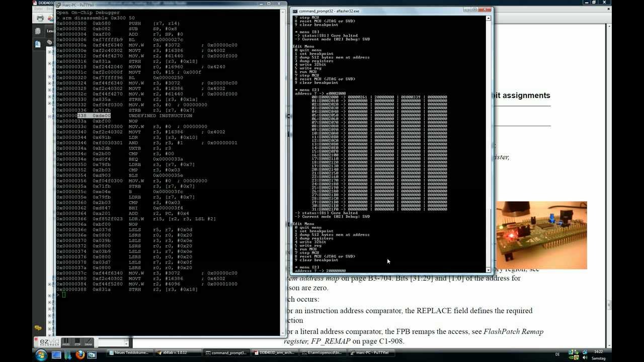The height and width of the screenshot is (362, 644).
Task: Click the Ezvid recorder Pause button
Action: [x=66, y=342]
